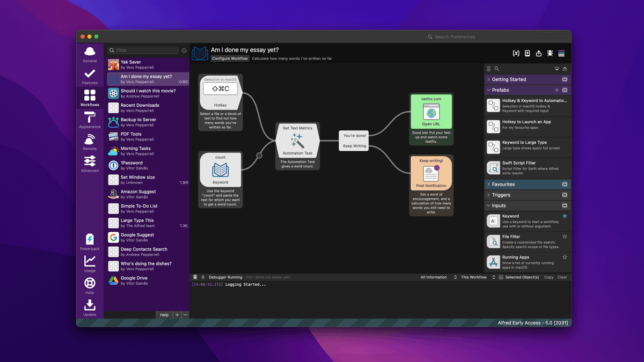644x362 pixels.
Task: Collapse the Inputs section
Action: [488, 205]
